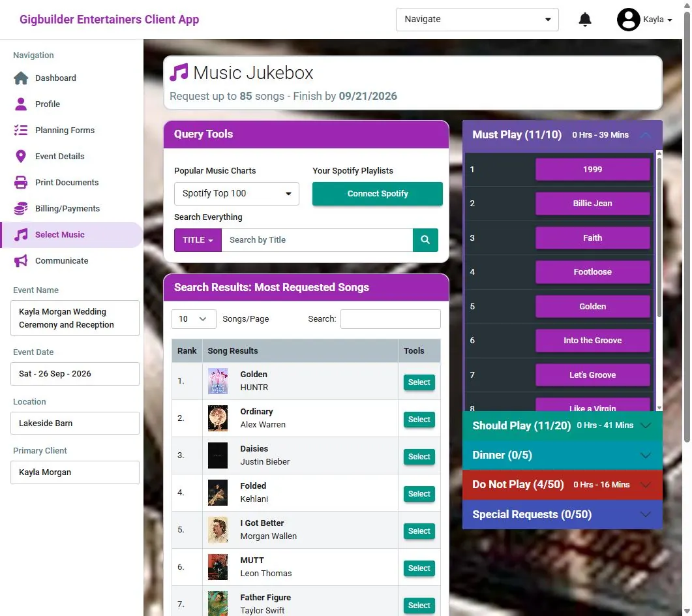Open Ordinary album cover thumbnail
This screenshot has height=616, width=692.
click(x=218, y=418)
